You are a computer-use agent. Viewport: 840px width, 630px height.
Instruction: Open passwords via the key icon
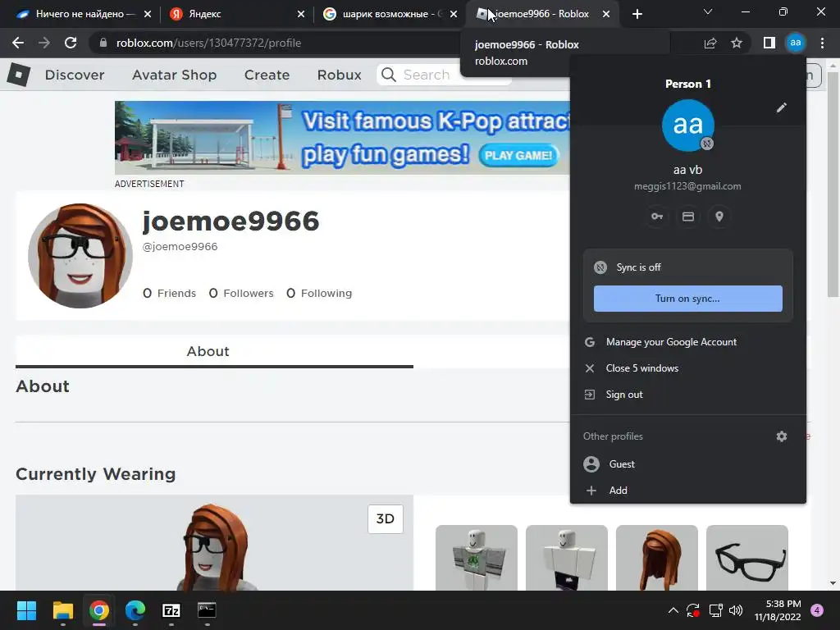657,217
